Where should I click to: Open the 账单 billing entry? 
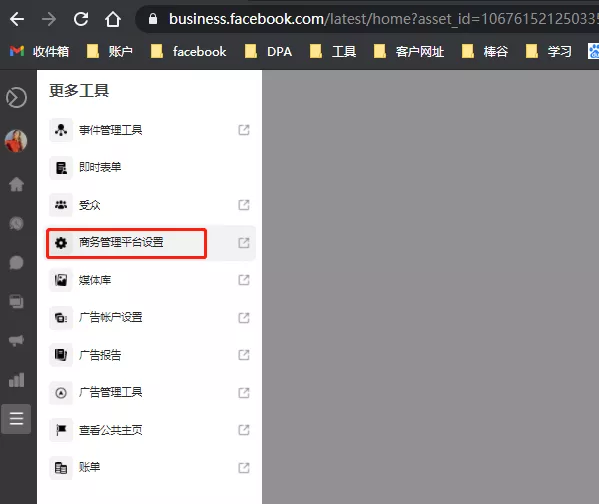coord(151,468)
